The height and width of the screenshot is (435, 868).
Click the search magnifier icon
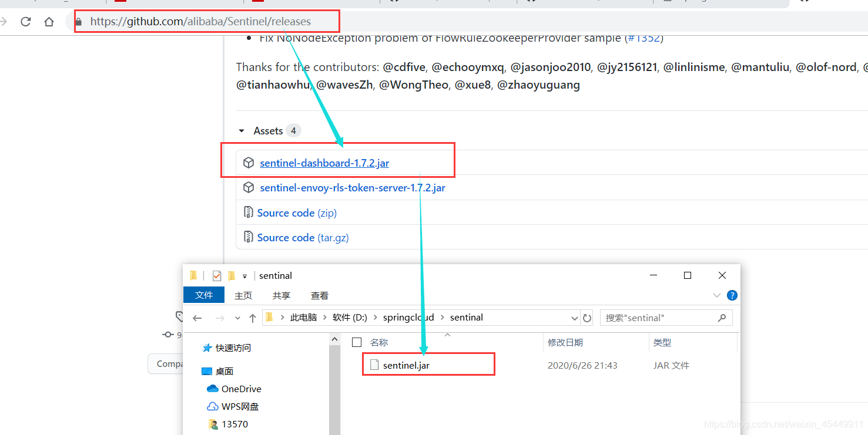pyautogui.click(x=722, y=318)
